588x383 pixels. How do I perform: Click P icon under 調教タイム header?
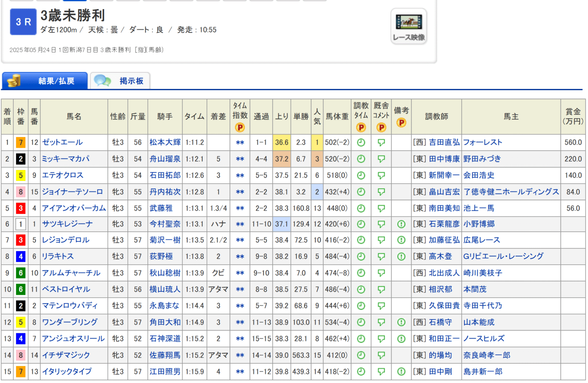[361, 127]
